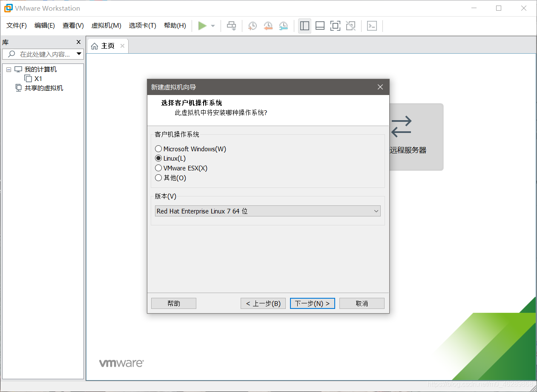Close the 库 library panel
Image resolution: width=537 pixels, height=392 pixels.
coord(78,42)
